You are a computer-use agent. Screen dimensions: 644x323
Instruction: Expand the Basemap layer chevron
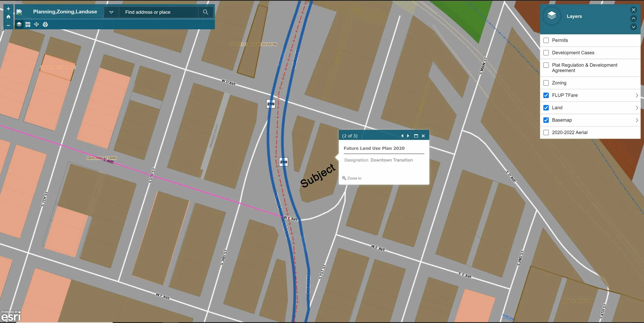tap(637, 120)
